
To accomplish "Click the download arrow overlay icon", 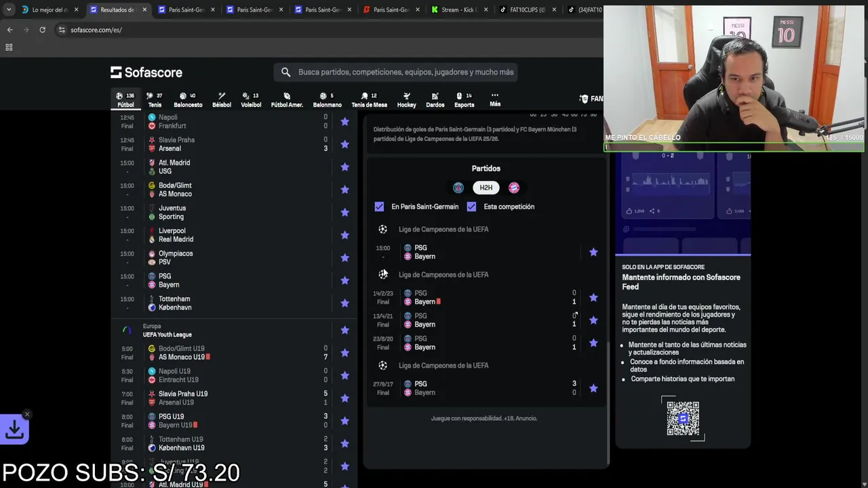I will pos(14,429).
